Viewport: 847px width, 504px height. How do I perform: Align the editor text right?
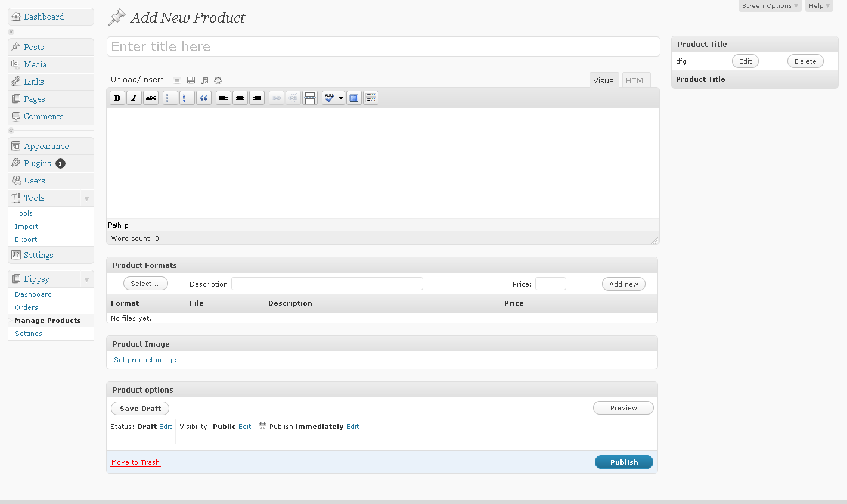pos(257,98)
